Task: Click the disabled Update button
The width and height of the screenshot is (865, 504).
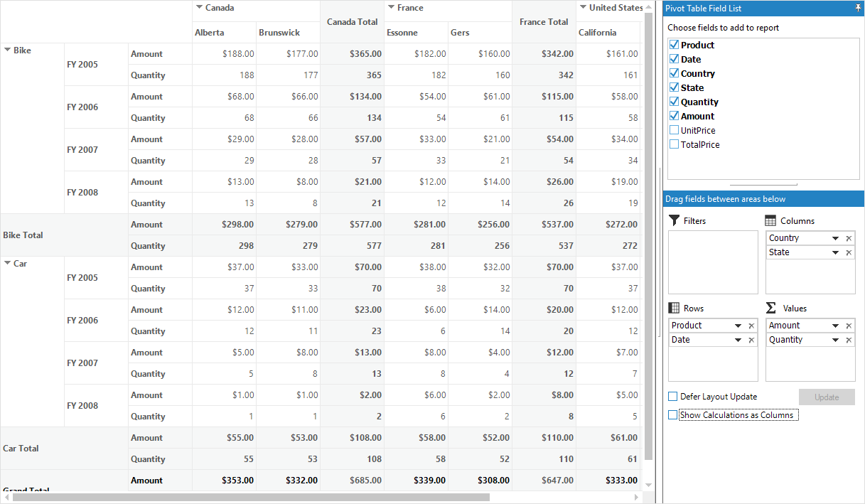Action: click(x=827, y=397)
